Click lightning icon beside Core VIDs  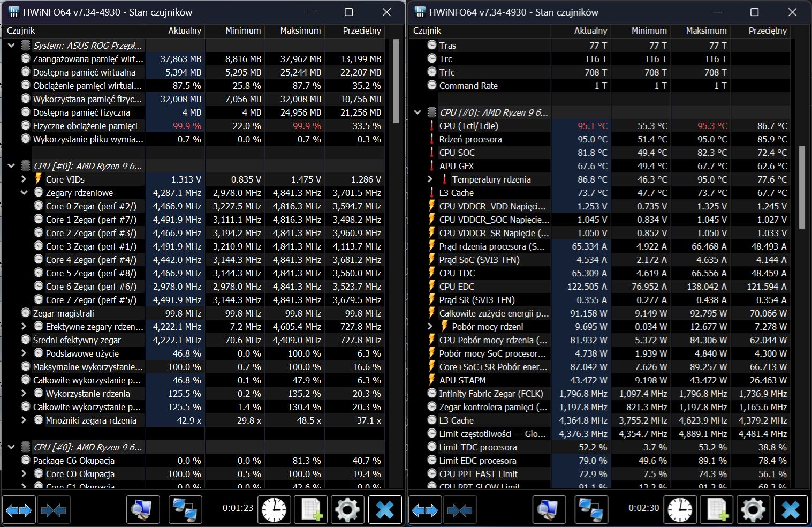pyautogui.click(x=38, y=179)
